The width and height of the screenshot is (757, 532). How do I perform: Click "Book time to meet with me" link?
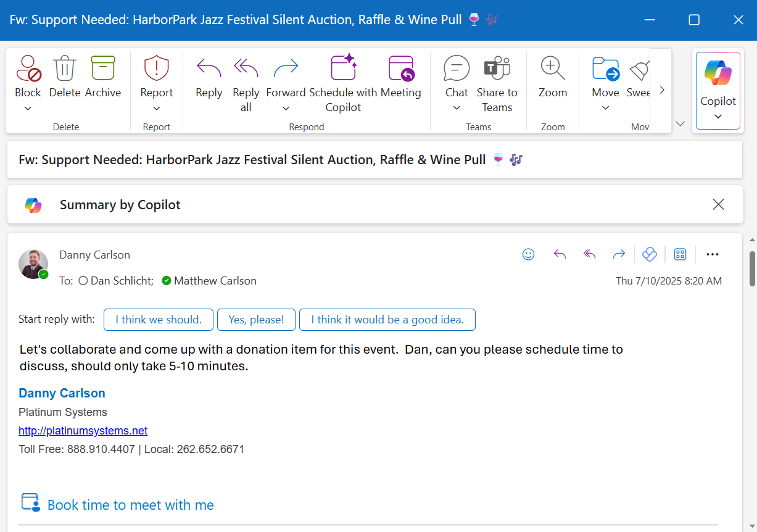point(131,505)
